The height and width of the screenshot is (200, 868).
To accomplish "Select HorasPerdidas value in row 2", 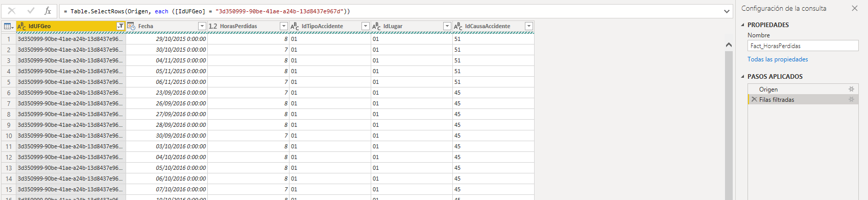I will point(248,50).
